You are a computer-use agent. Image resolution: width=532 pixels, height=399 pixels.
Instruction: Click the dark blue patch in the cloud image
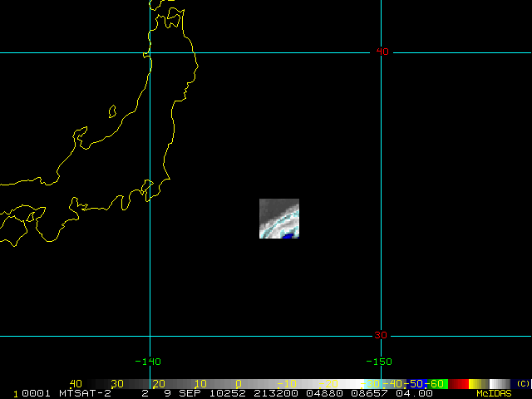coord(288,236)
